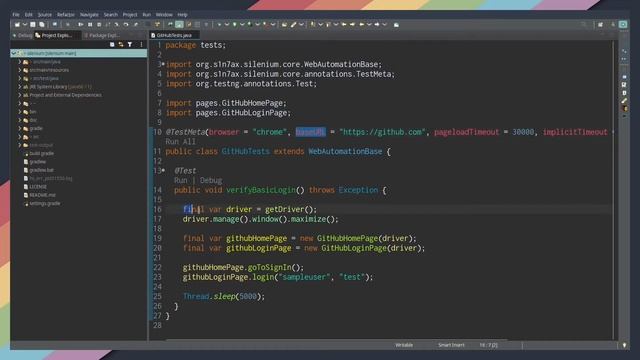Click the pencil icon in the toolbar
The width and height of the screenshot is (640, 360).
[293, 24]
